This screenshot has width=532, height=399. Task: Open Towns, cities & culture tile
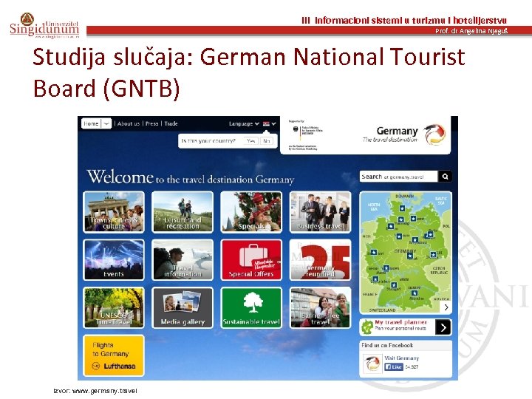[x=114, y=212]
